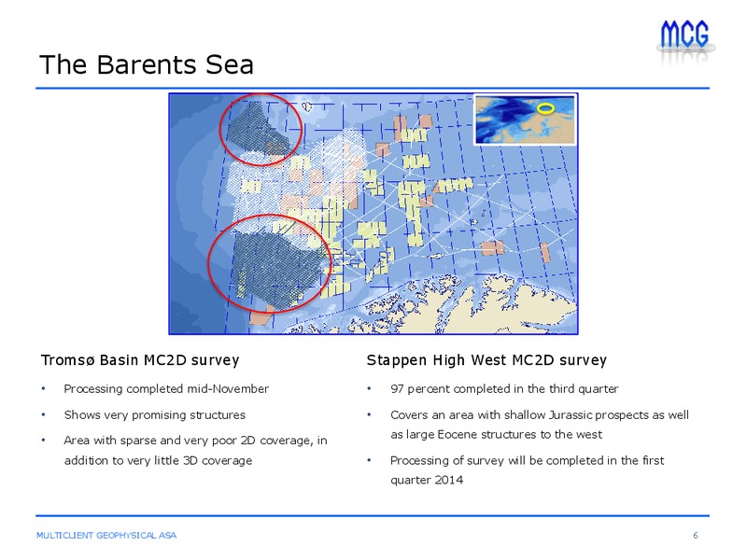Click text "quarter 2014"
Screen dimensions: 747x560
[x=427, y=480]
